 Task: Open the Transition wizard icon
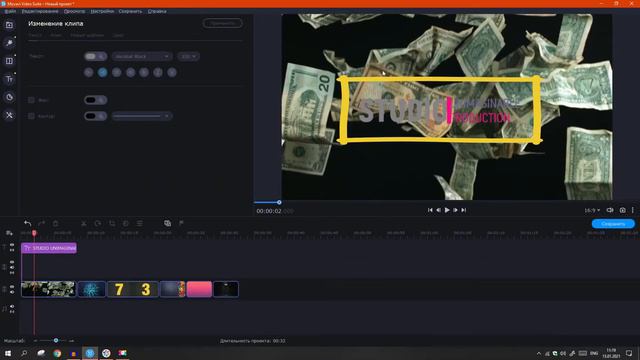coord(167,223)
